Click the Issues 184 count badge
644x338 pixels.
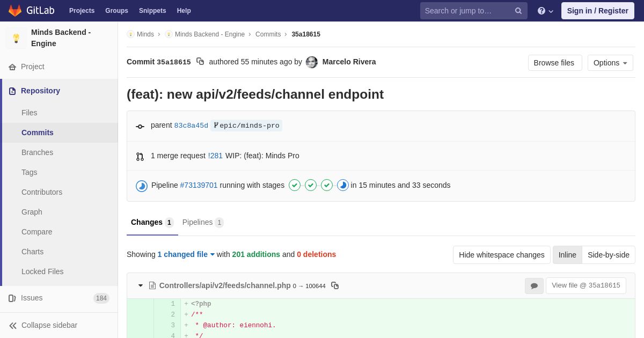tap(101, 298)
